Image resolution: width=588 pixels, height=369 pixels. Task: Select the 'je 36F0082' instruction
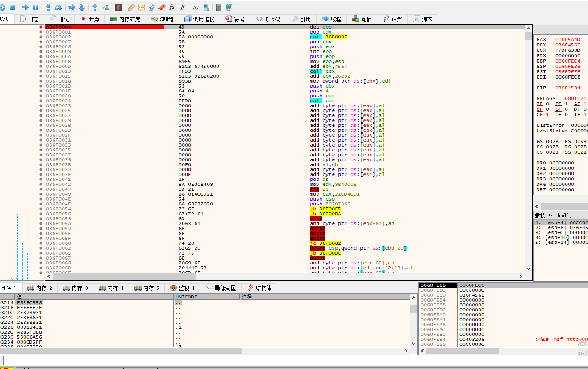coord(325,243)
